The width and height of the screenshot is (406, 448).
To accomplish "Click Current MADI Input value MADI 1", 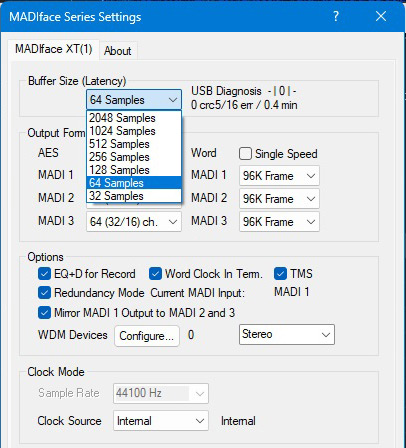I will pyautogui.click(x=292, y=292).
